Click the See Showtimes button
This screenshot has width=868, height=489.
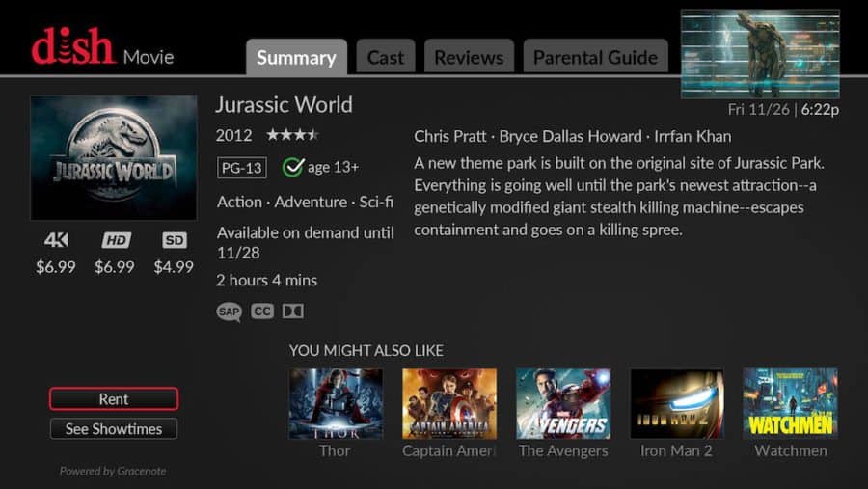click(114, 429)
